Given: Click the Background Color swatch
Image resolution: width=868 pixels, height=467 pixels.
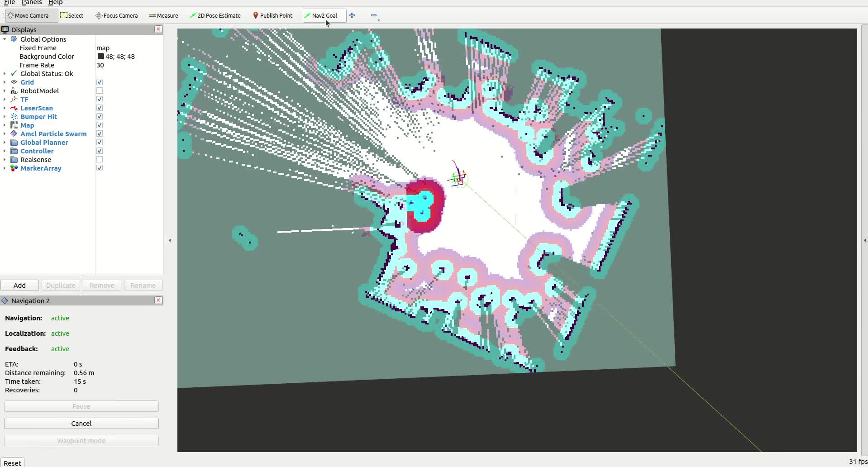Looking at the screenshot, I should point(100,56).
